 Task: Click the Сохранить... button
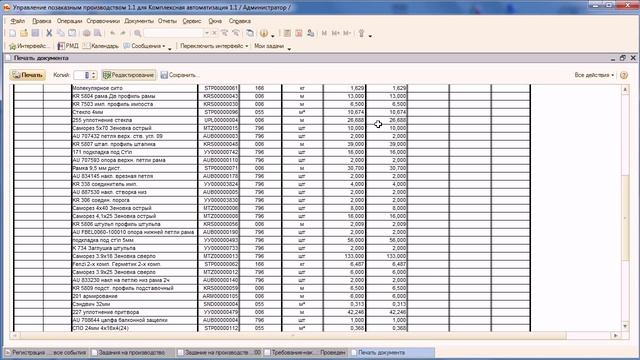(180, 75)
